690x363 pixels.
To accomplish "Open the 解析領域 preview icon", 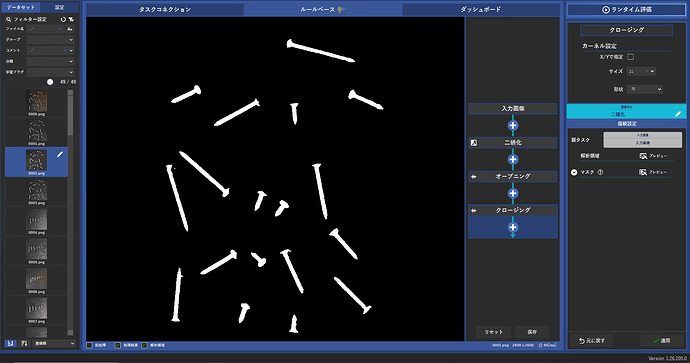I will pyautogui.click(x=643, y=156).
